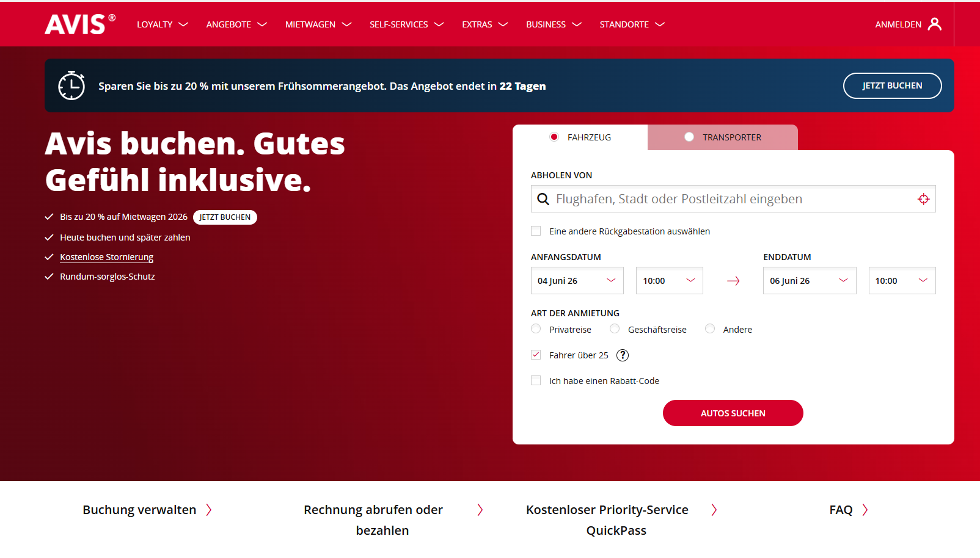Image resolution: width=980 pixels, height=558 pixels.
Task: Open Buchung verwalten link
Action: pyautogui.click(x=139, y=510)
